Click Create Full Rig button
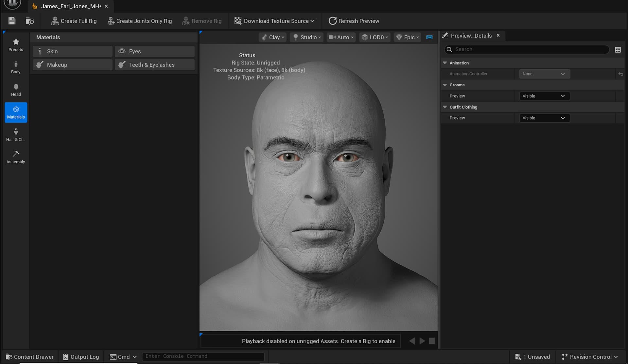Screen dimensions: 628x364 [x=74, y=21]
